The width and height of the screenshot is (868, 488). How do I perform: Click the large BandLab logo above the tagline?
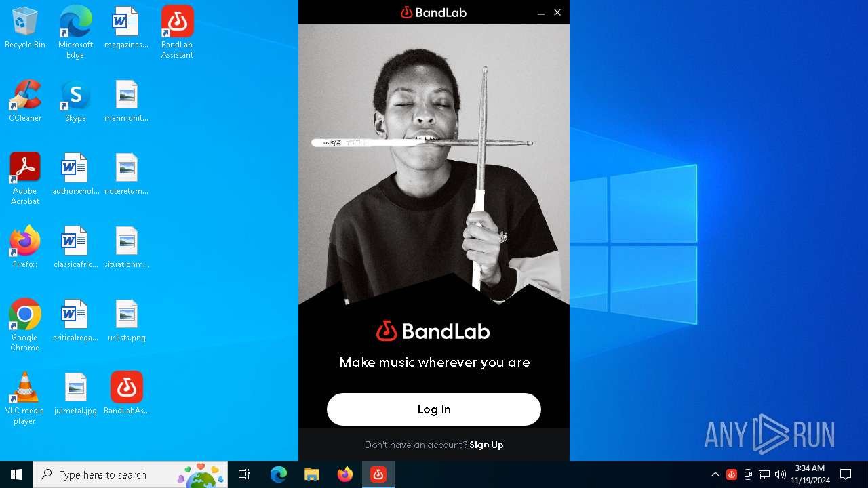coord(433,331)
